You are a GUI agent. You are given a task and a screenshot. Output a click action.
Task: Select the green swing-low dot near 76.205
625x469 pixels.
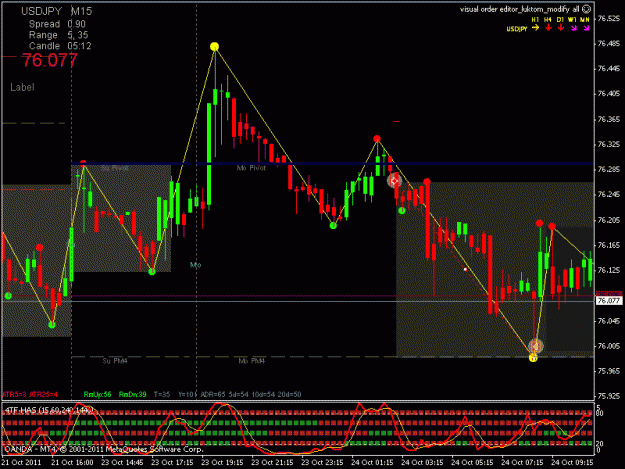pos(333,226)
